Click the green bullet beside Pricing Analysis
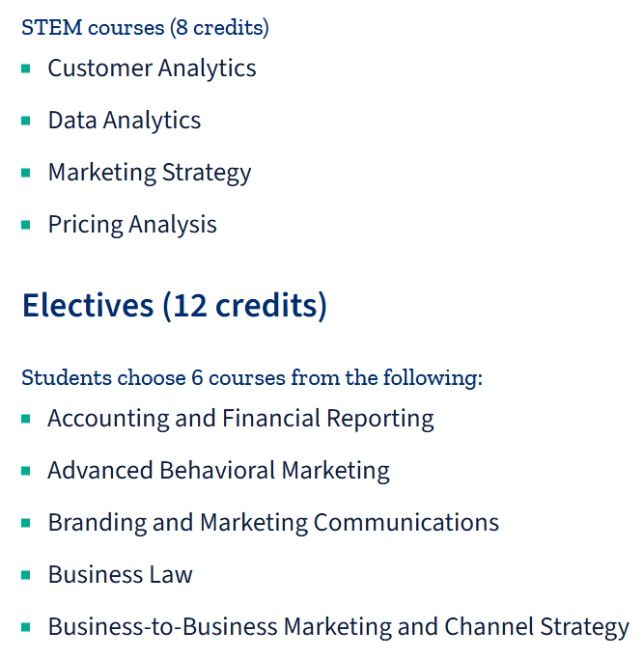Viewport: 644px width, 658px height. click(26, 225)
